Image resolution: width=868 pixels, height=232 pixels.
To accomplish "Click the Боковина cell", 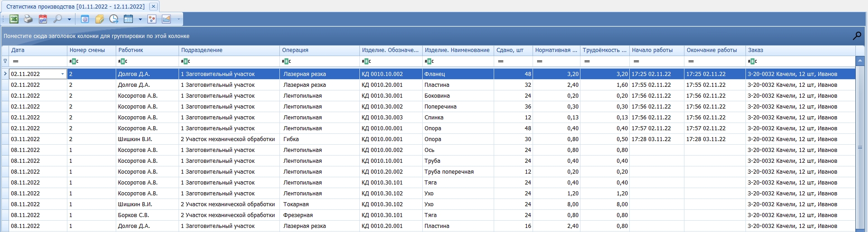I will [x=458, y=95].
